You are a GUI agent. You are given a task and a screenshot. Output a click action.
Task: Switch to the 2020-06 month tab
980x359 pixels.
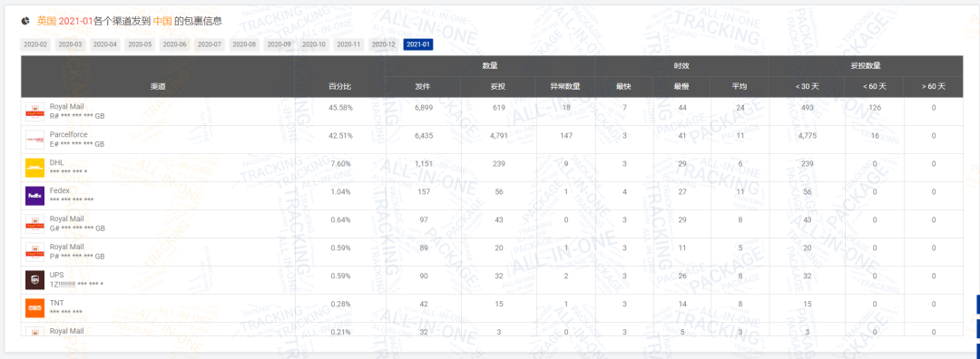[174, 44]
